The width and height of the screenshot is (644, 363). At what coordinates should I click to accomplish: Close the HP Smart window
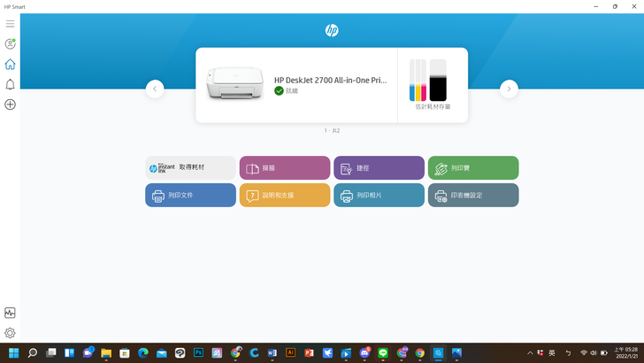633,6
